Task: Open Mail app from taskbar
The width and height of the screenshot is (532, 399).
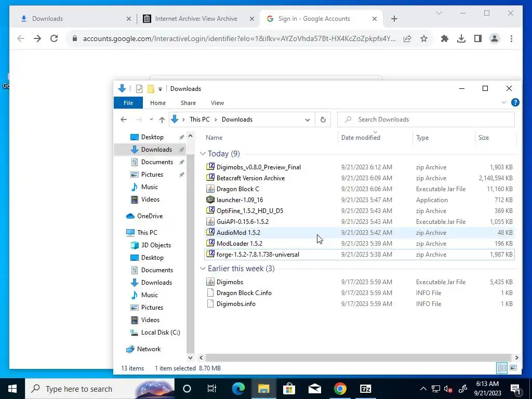Action: [x=314, y=389]
